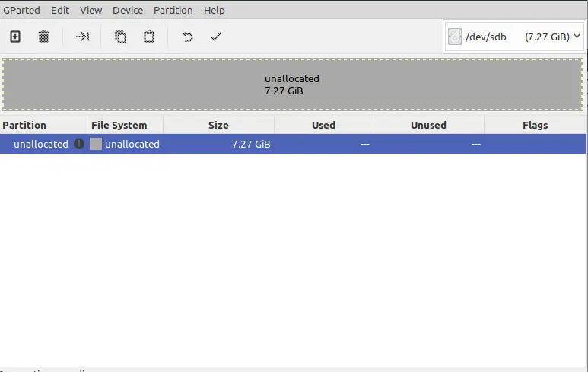Open the View menu
The height and width of the screenshot is (372, 588).
click(91, 10)
